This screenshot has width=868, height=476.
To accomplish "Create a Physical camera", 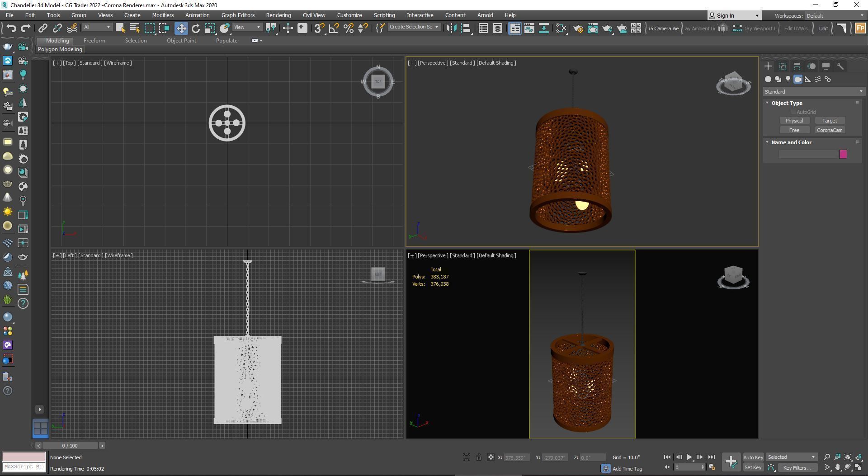I will coord(794,121).
